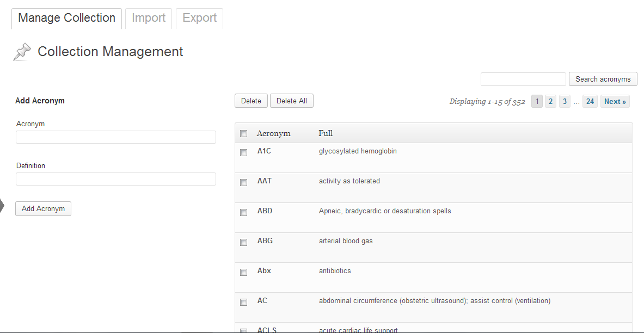Click the acronym search text box
Viewport: 644px width, 333px height.
click(523, 79)
